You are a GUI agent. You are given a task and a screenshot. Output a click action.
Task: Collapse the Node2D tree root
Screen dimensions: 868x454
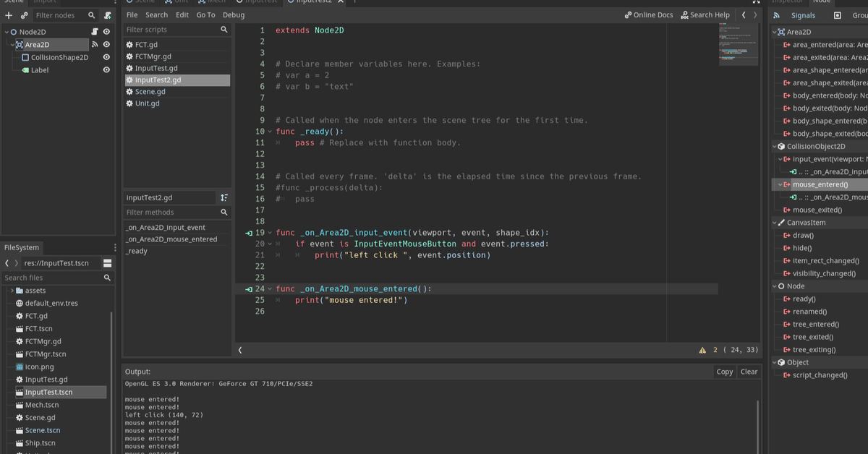[x=7, y=32]
